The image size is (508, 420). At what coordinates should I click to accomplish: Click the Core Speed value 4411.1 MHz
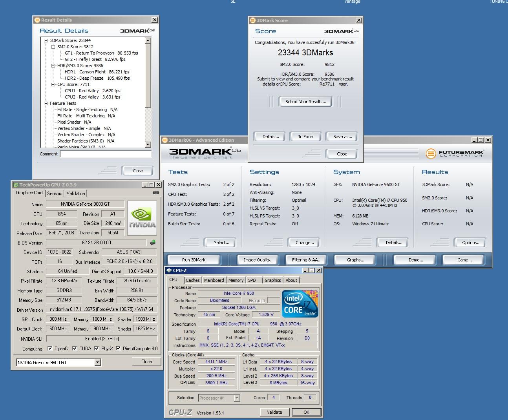[216, 362]
